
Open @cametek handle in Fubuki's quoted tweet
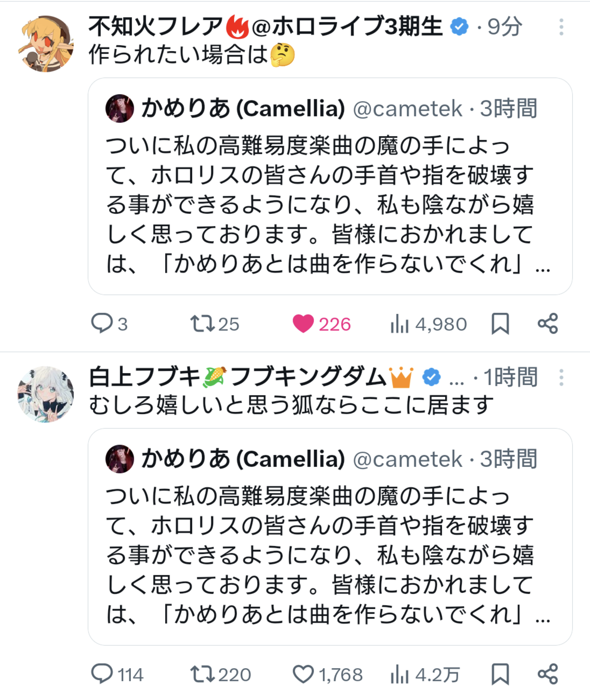[408, 459]
